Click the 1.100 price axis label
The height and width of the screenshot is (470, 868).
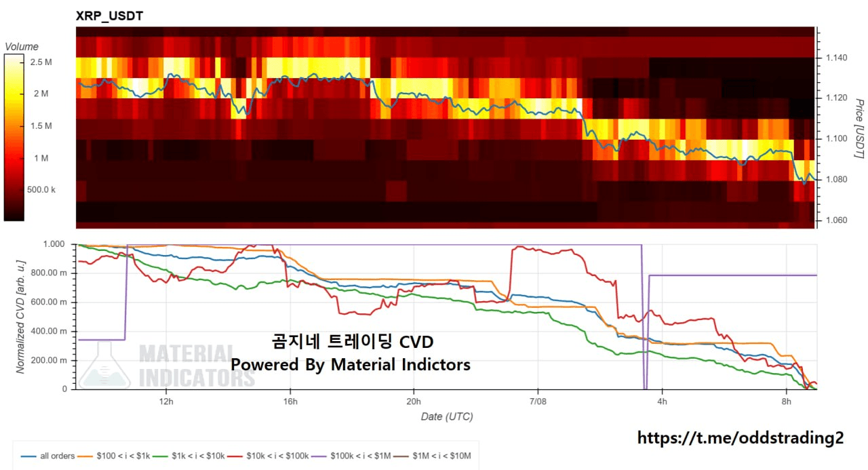(835, 138)
